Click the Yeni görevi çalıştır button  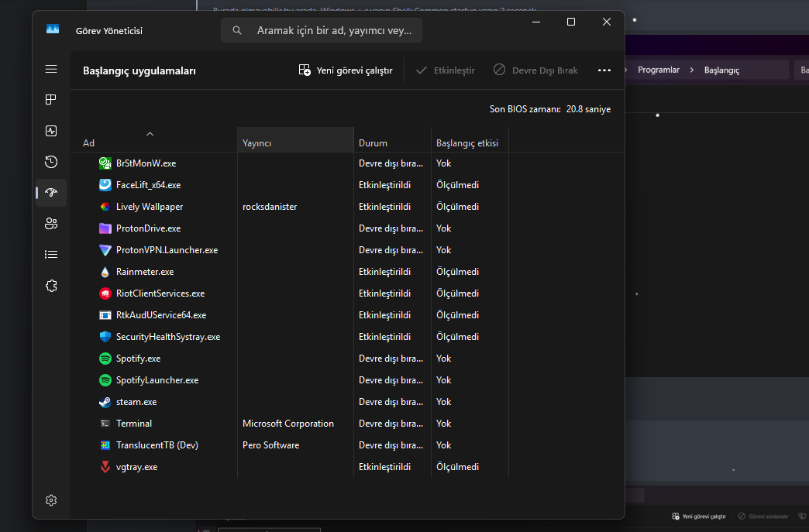pyautogui.click(x=346, y=70)
